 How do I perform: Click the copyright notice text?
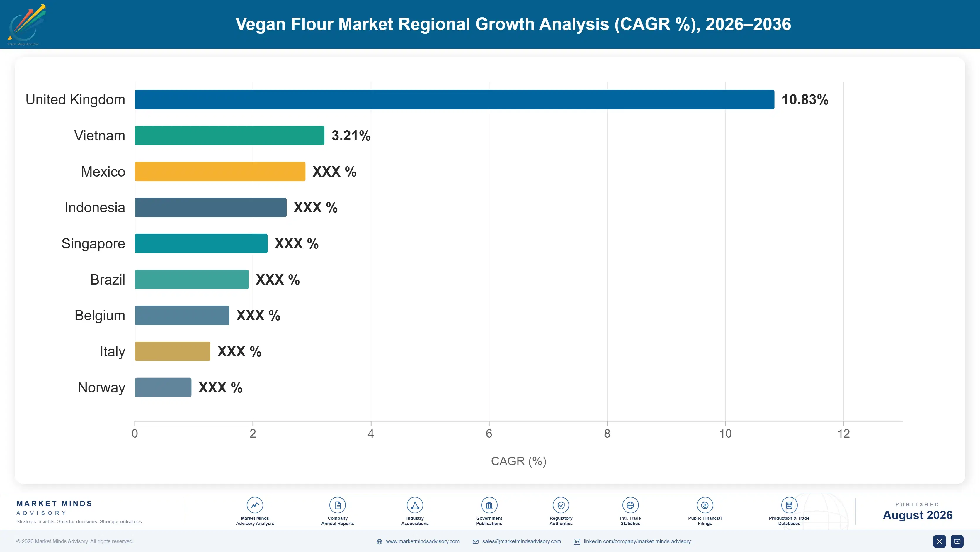pos(75,541)
